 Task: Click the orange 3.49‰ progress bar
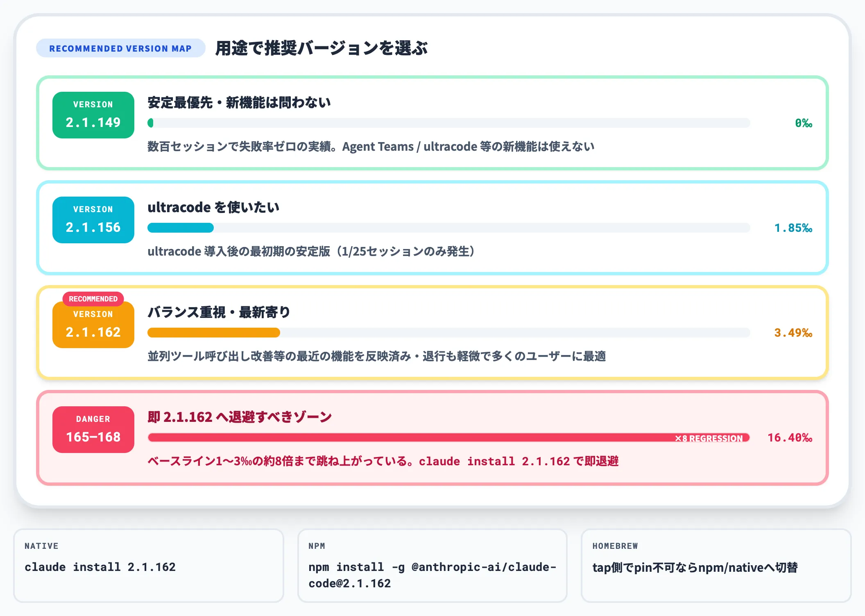tap(449, 333)
